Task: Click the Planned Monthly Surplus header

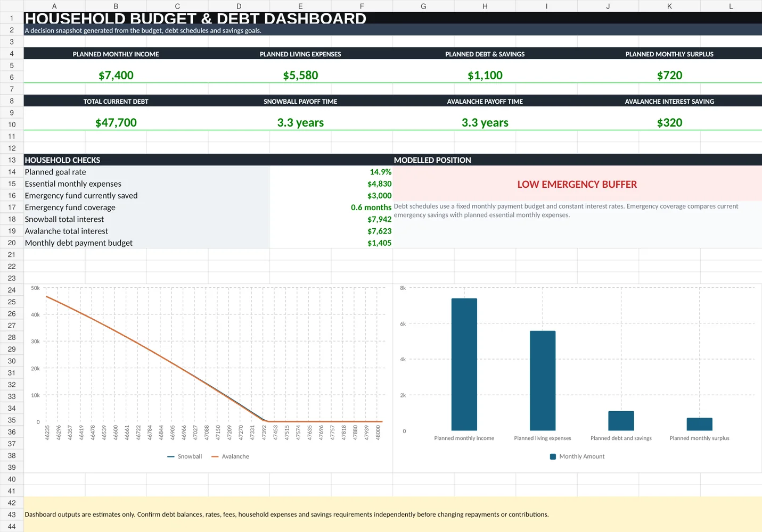Action: pos(669,54)
